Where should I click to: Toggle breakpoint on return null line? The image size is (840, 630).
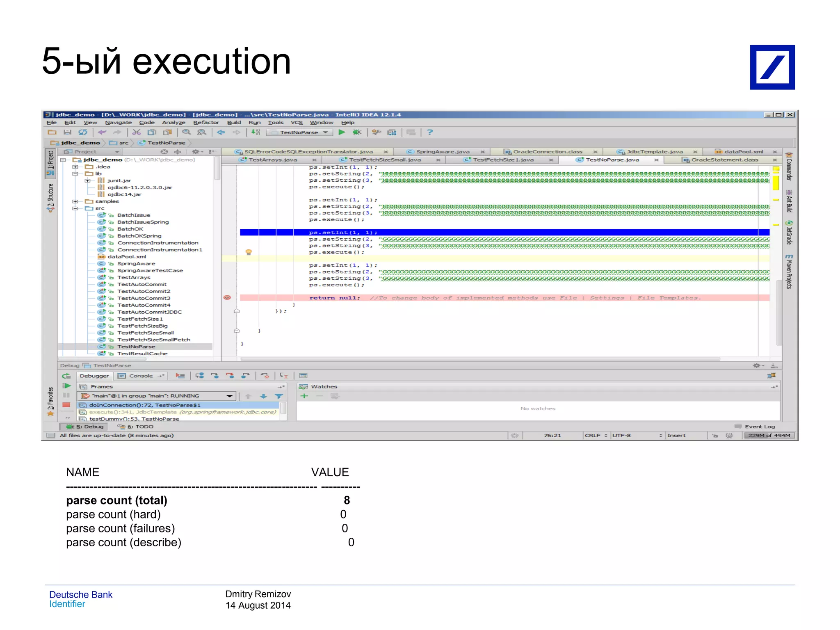(x=227, y=298)
